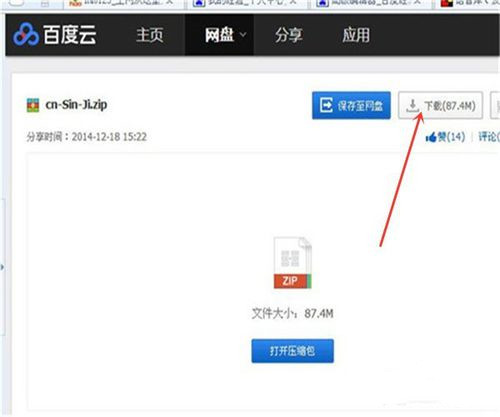The height and width of the screenshot is (417, 500).
Task: Select the 网盘 navigation tab
Action: tap(219, 35)
